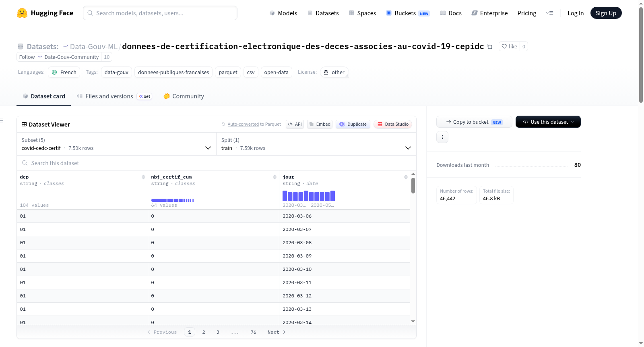Open the Models page
Viewport: 644px width, 347px height.
click(x=283, y=13)
